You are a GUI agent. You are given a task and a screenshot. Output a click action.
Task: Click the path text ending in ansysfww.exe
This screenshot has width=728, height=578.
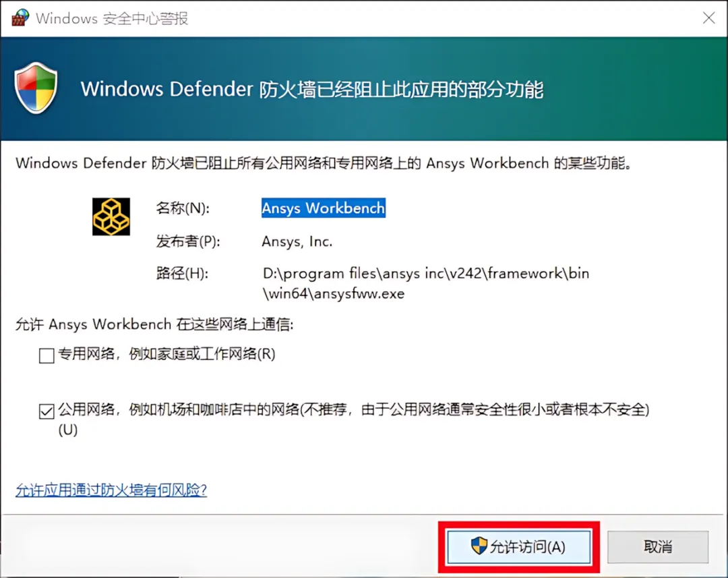(x=426, y=283)
